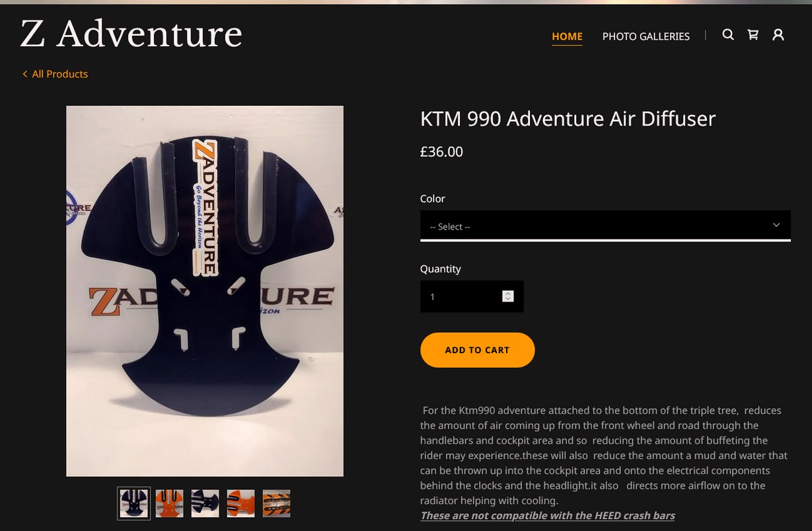
Task: Open the PHOTO GALLERIES menu item
Action: (646, 36)
